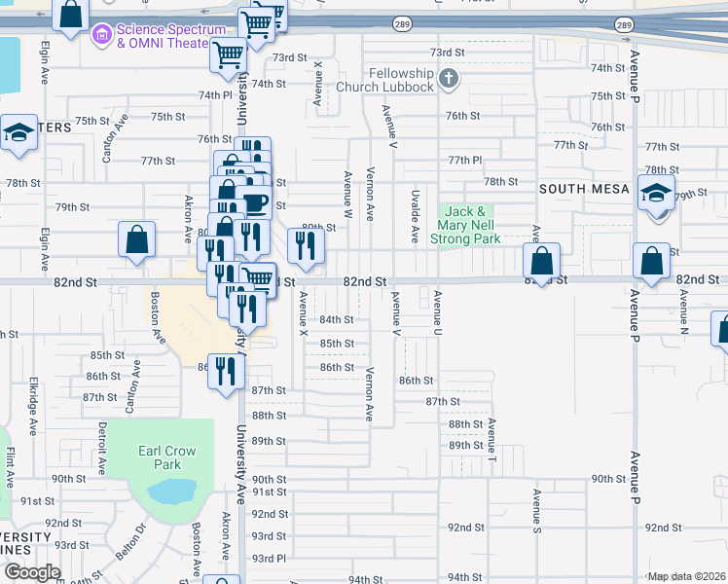
Task: Open the restaurant marker near 87th St
Action: point(226,373)
